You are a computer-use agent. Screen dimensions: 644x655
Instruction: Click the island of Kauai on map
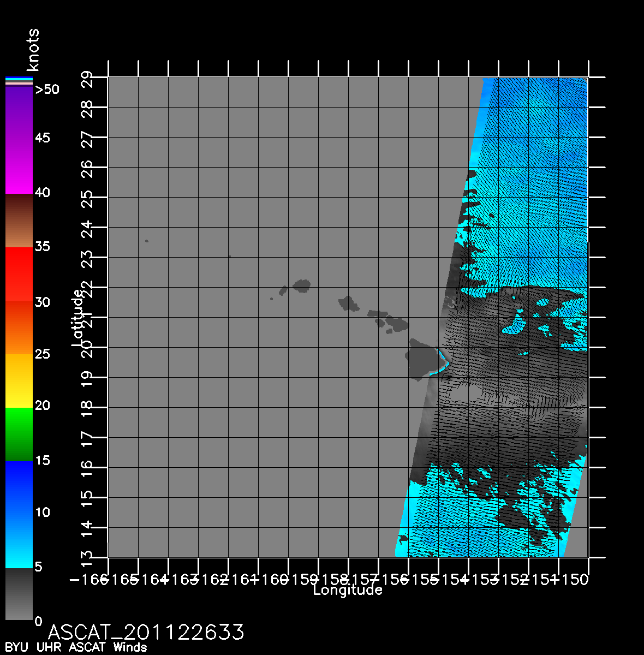pyautogui.click(x=302, y=285)
